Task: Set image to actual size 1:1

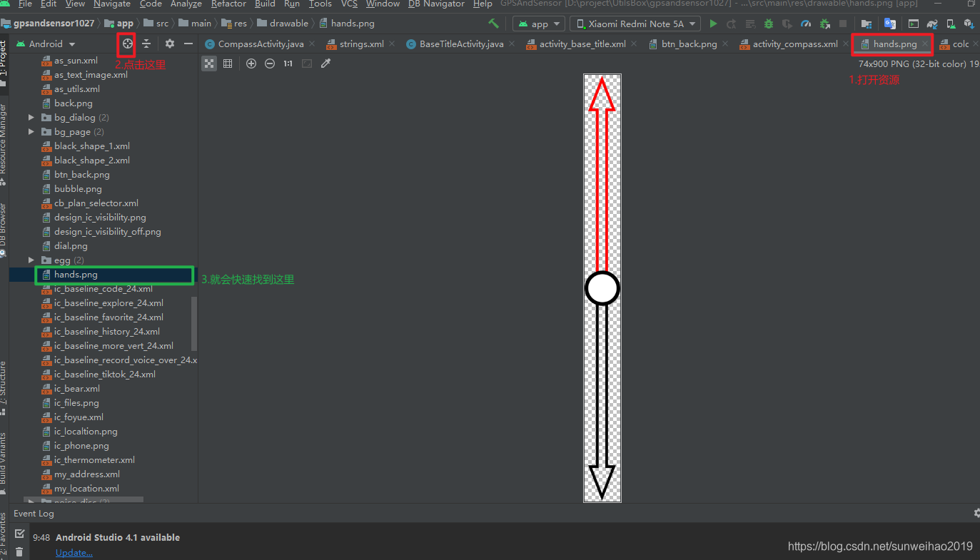Action: (288, 63)
